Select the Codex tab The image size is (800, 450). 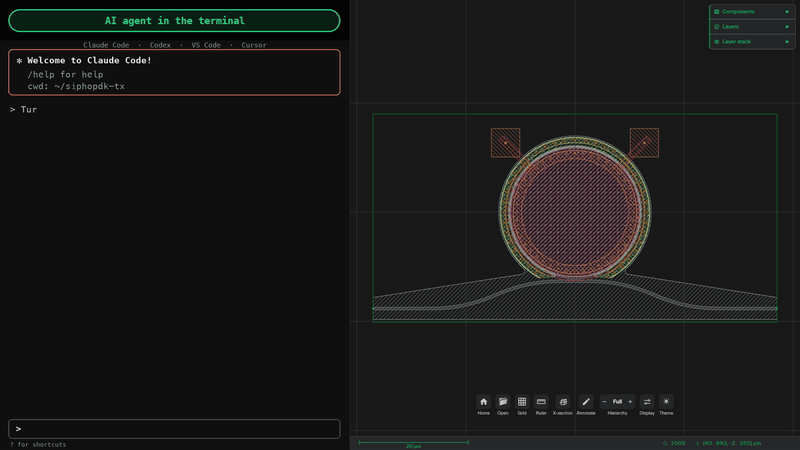click(160, 45)
